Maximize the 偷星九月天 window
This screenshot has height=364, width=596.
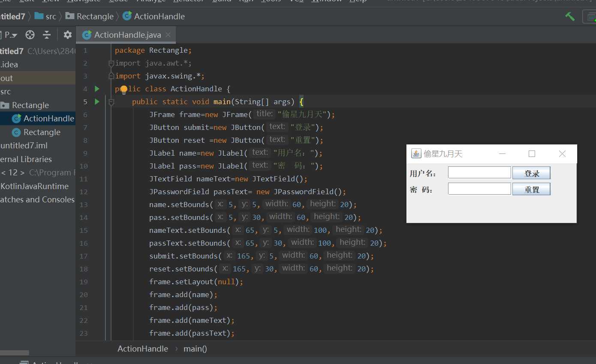pyautogui.click(x=532, y=153)
